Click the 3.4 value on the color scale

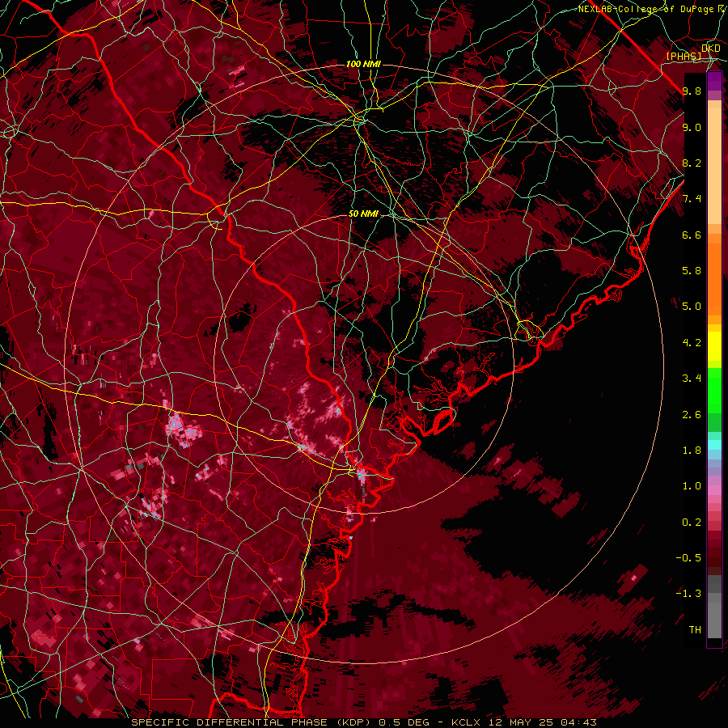tap(692, 379)
